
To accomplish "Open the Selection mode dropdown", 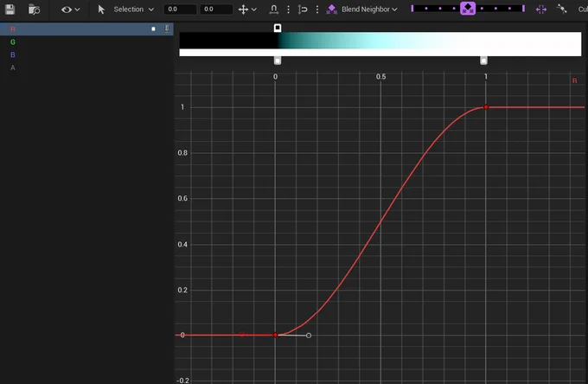I will (134, 10).
